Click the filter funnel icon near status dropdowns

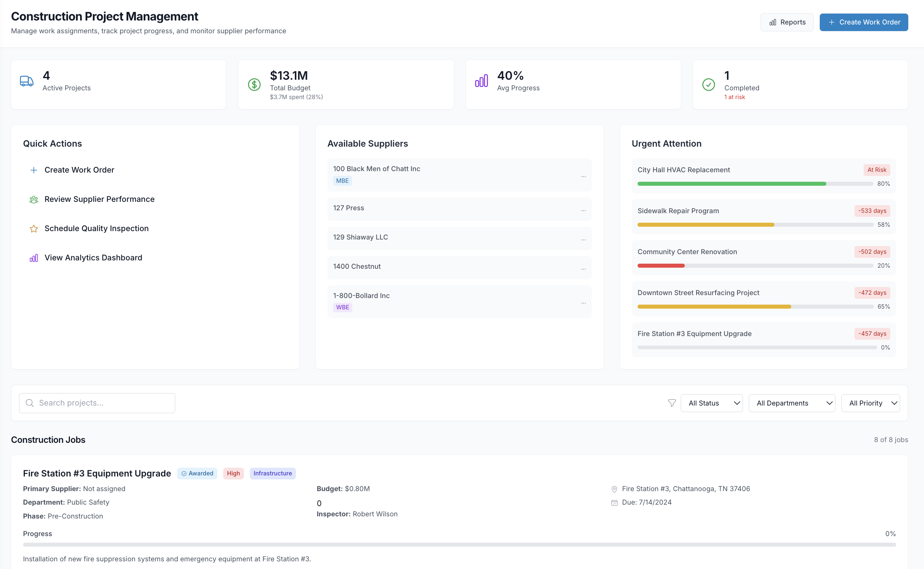[x=671, y=403]
